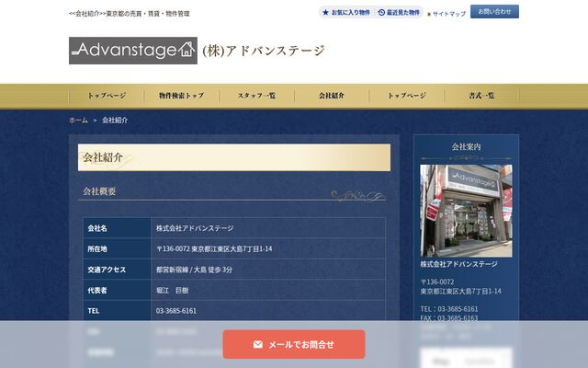
Task: Open the storefront photo in 会社案内
Action: pos(466,211)
